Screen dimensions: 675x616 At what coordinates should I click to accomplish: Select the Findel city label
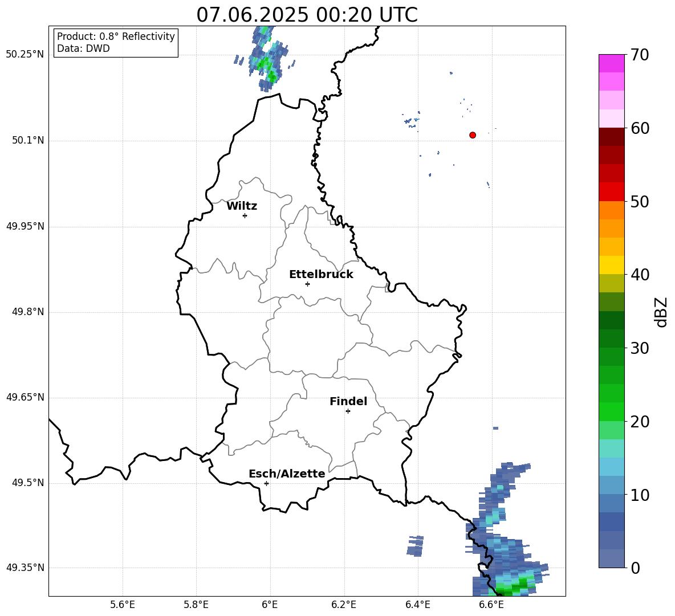(348, 401)
